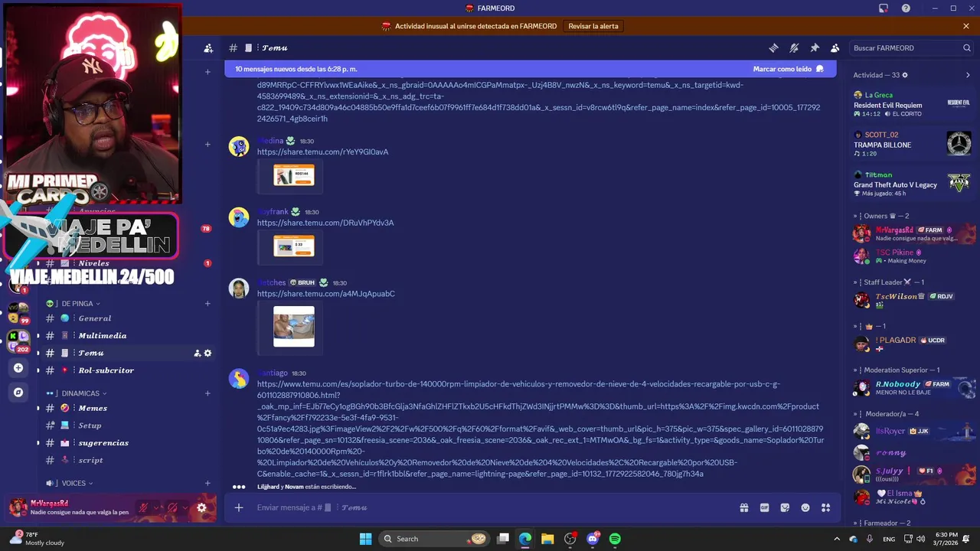The height and width of the screenshot is (551, 980).
Task: Switch to the sugerencias channel
Action: point(127,442)
